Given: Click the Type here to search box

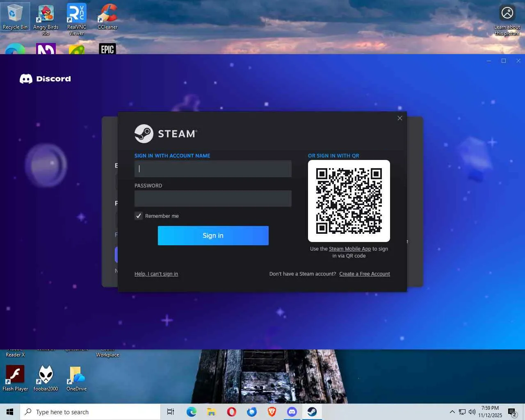Looking at the screenshot, I should [x=90, y=412].
